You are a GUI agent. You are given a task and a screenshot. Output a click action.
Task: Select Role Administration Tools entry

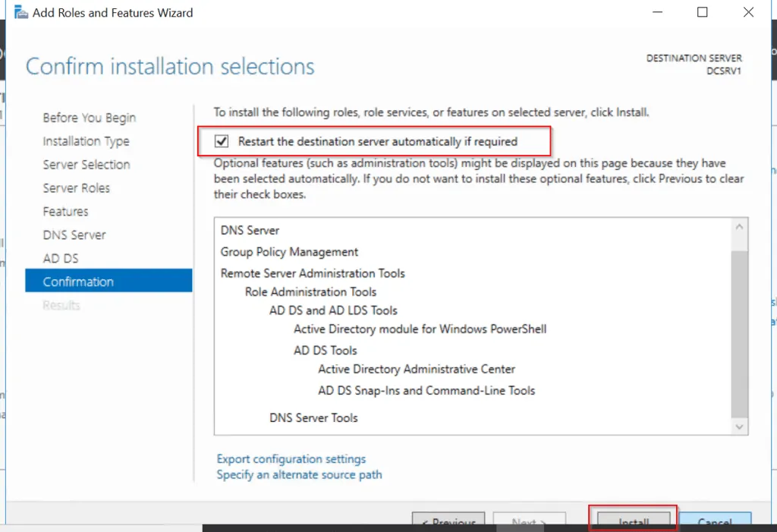click(x=310, y=291)
